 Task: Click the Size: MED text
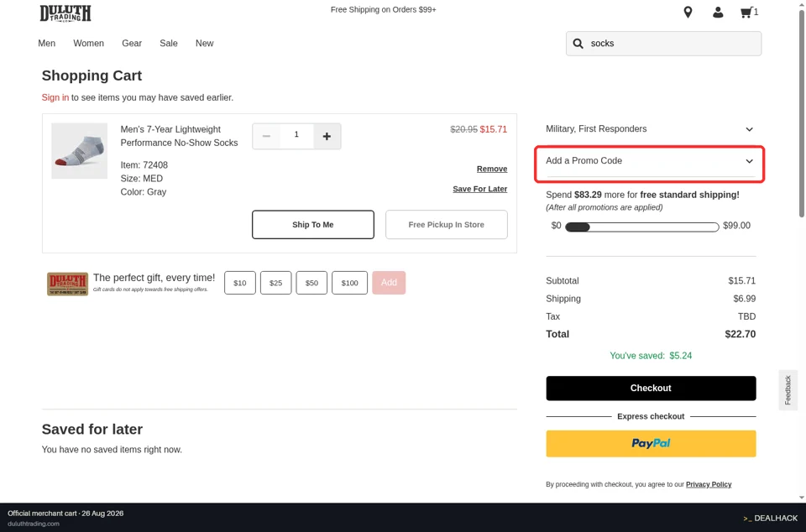coord(141,179)
